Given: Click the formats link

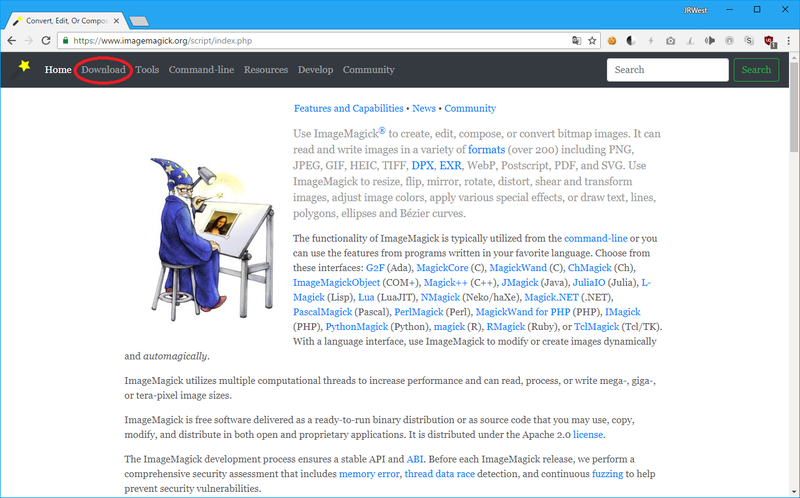Looking at the screenshot, I should 487,150.
